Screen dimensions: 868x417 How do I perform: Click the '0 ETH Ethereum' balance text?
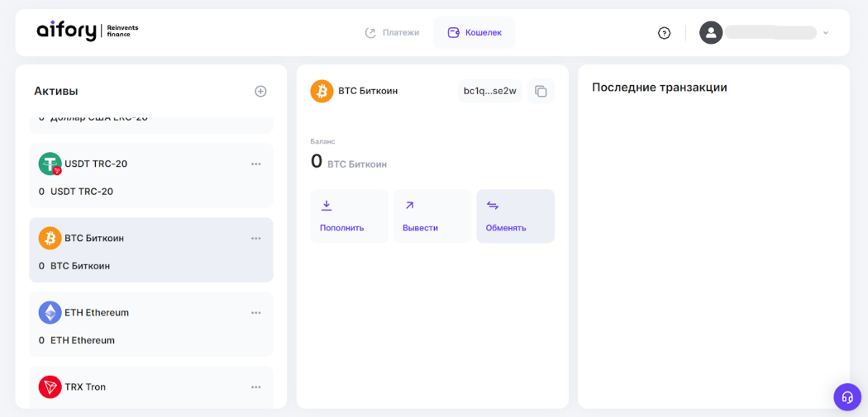click(77, 340)
